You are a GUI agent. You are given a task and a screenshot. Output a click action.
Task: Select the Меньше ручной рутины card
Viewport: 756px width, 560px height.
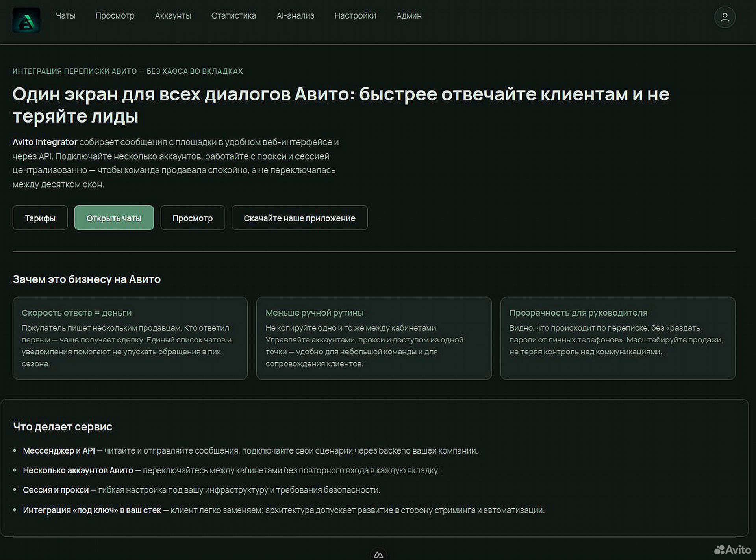[x=374, y=338]
